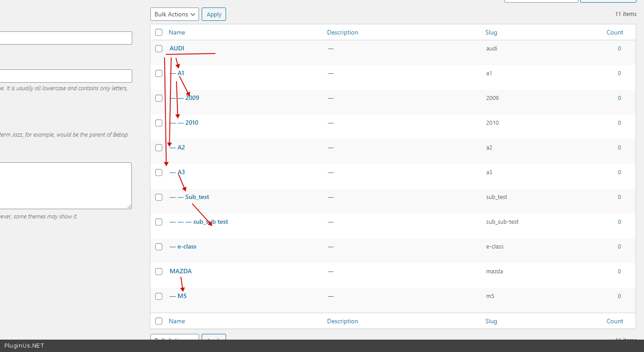The width and height of the screenshot is (644, 352).
Task: Click the count number for AUDI
Action: click(619, 49)
